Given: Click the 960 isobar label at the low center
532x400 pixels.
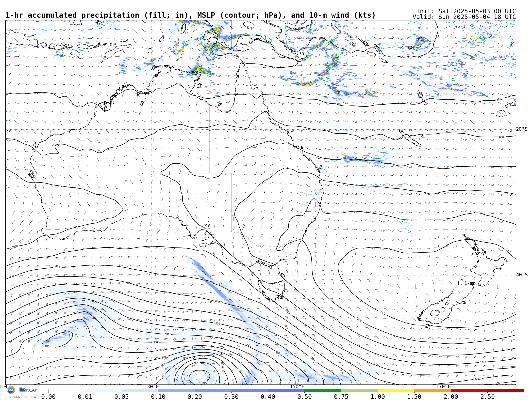Looking at the screenshot, I should coord(204,383).
